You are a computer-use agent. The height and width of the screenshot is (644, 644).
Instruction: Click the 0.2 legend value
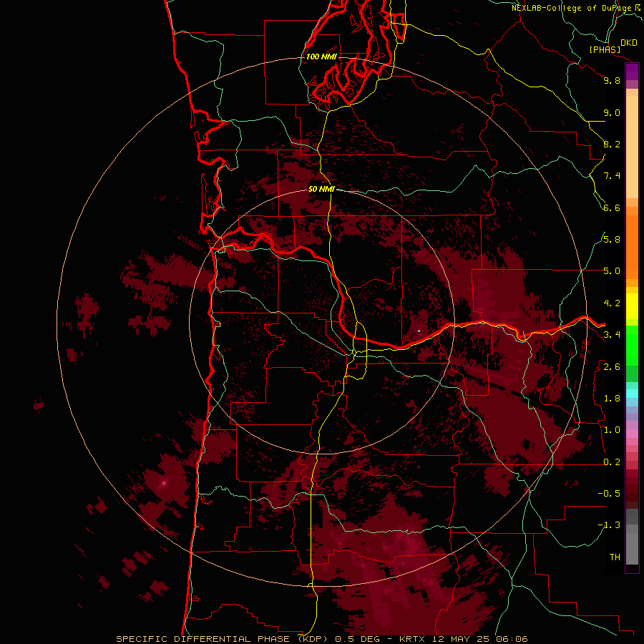coord(612,462)
